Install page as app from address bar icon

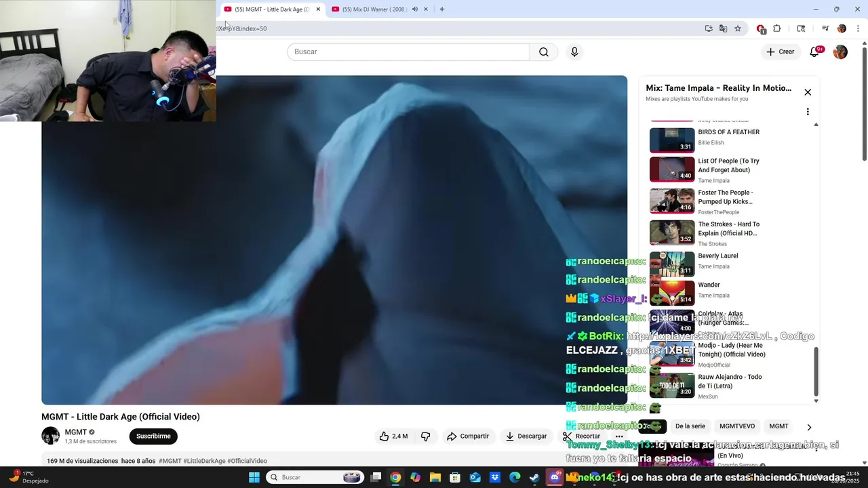(x=709, y=28)
